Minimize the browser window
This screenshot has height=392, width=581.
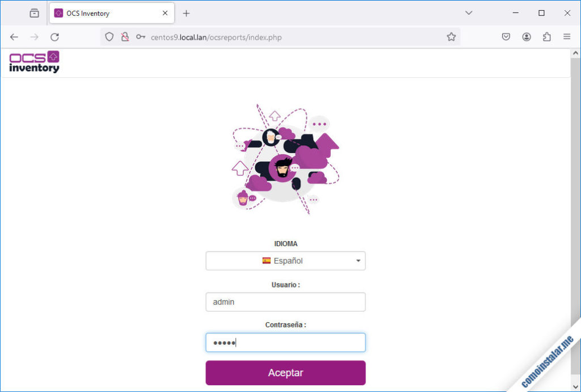click(x=515, y=13)
